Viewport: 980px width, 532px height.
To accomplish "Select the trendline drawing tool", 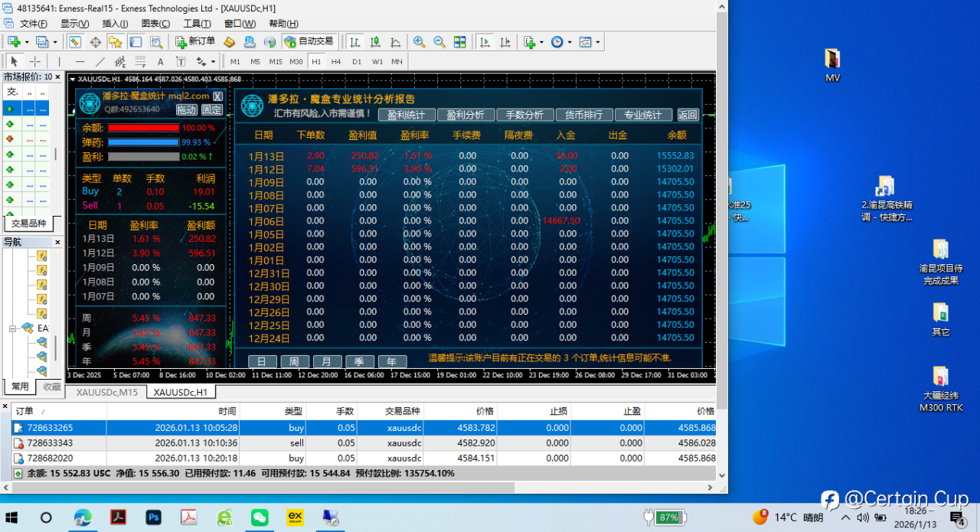I will (100, 61).
